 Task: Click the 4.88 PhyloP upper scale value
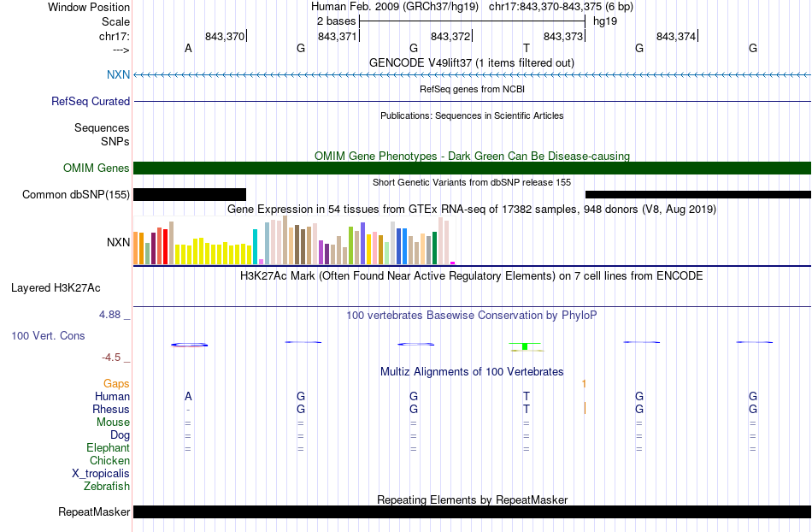pos(109,315)
